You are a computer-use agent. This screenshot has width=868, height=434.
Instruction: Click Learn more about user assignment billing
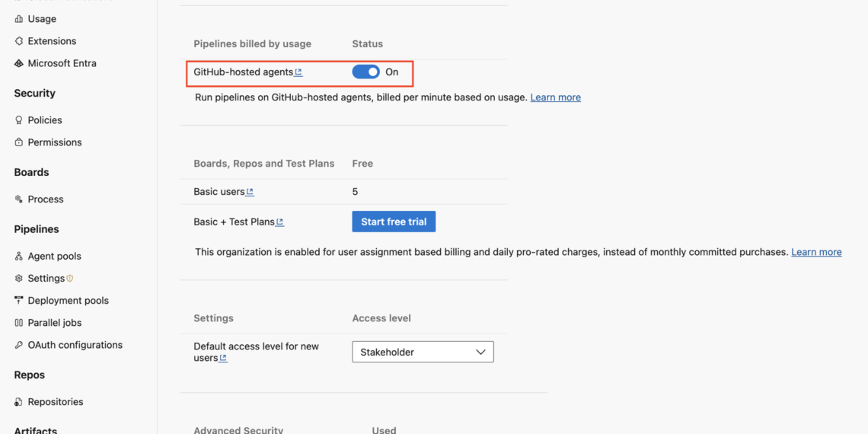[x=816, y=252]
